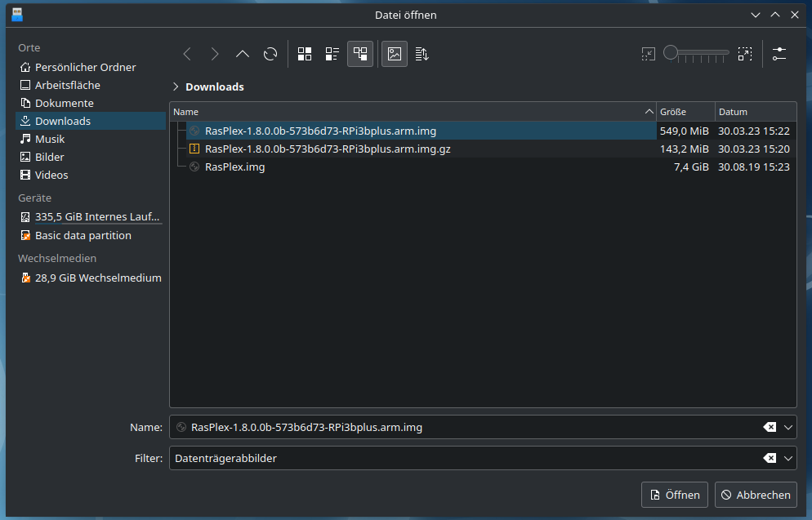The width and height of the screenshot is (812, 520).
Task: Open the Musik folder
Action: (91, 139)
